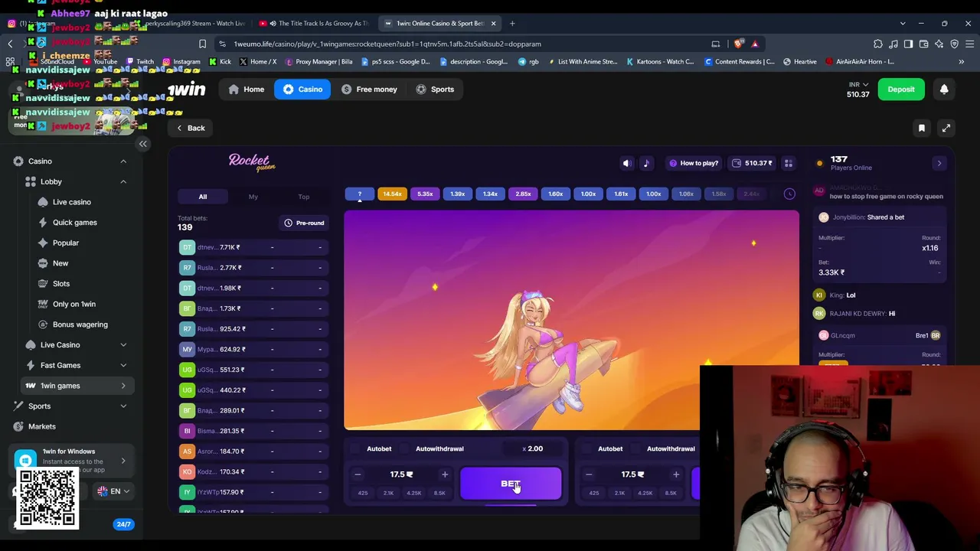This screenshot has height=551, width=980.
Task: Expand the Fast Games sidebar section
Action: [x=123, y=365]
